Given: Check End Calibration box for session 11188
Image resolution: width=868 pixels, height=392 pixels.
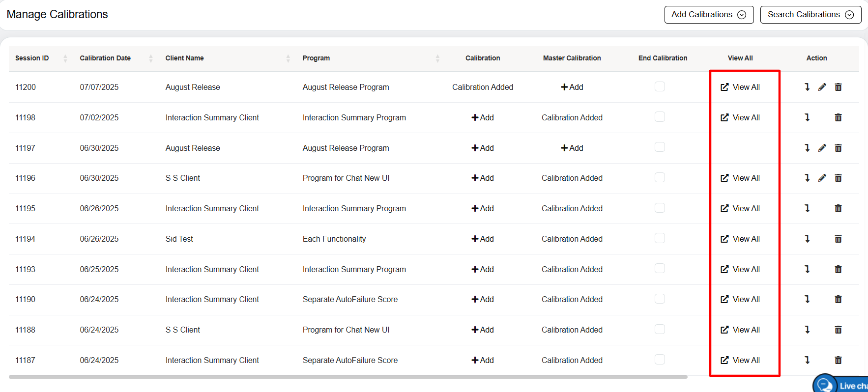Looking at the screenshot, I should pyautogui.click(x=660, y=329).
